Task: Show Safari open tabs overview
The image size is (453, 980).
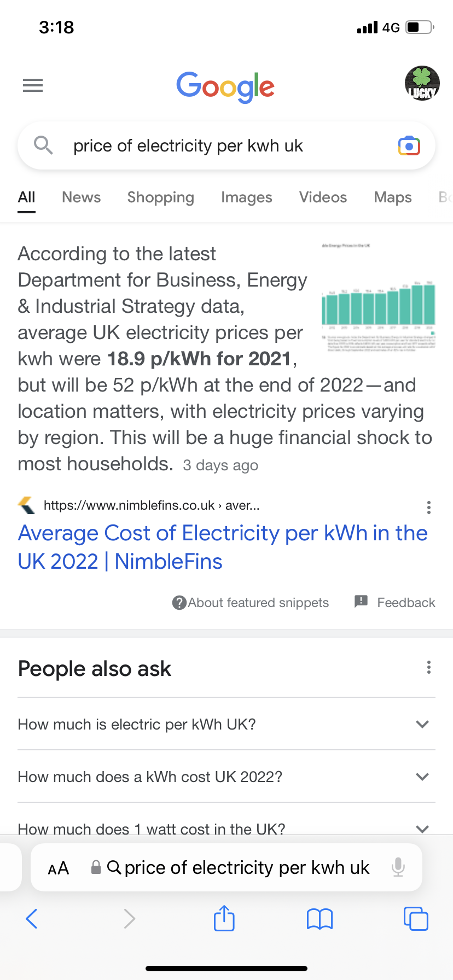Action: tap(416, 918)
